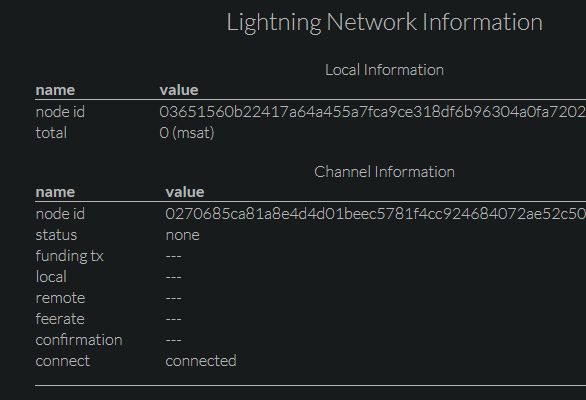The height and width of the screenshot is (400, 586).
Task: Click the connected value in connect row
Action: click(201, 361)
